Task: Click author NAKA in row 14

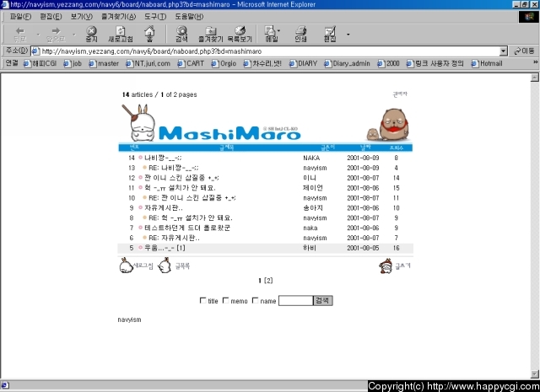Action: pyautogui.click(x=311, y=158)
